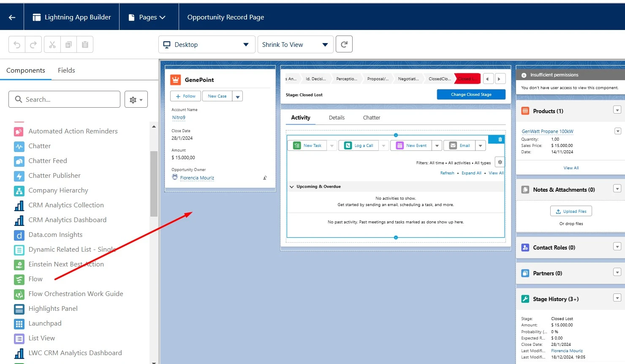Open activity timeline filter settings gear
This screenshot has height=364, width=625.
tap(500, 162)
